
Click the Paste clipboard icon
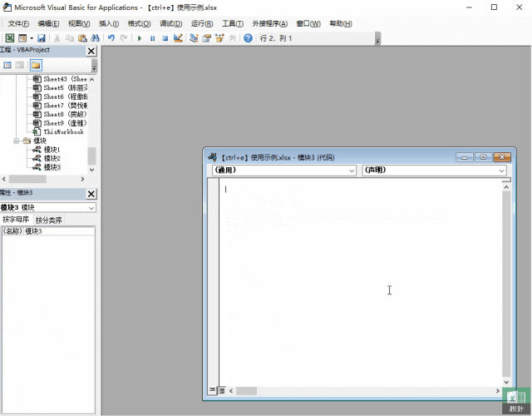[x=82, y=38]
